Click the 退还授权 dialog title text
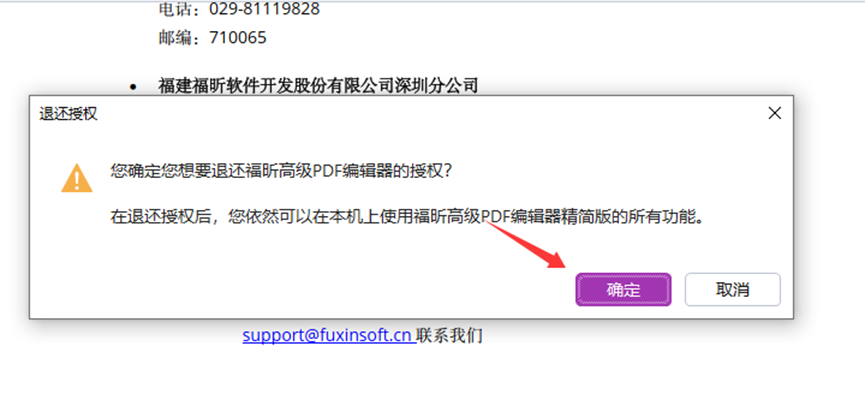 [x=68, y=114]
